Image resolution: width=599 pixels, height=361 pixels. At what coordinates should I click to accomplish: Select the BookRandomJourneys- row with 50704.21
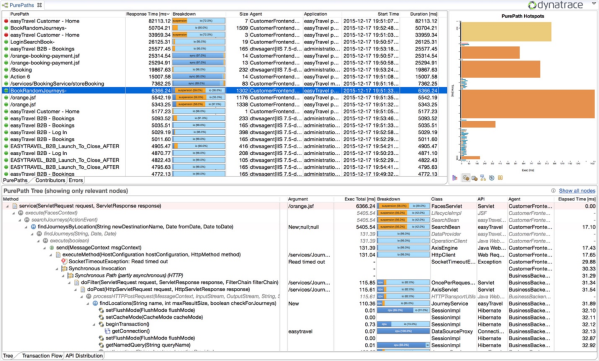[225, 28]
